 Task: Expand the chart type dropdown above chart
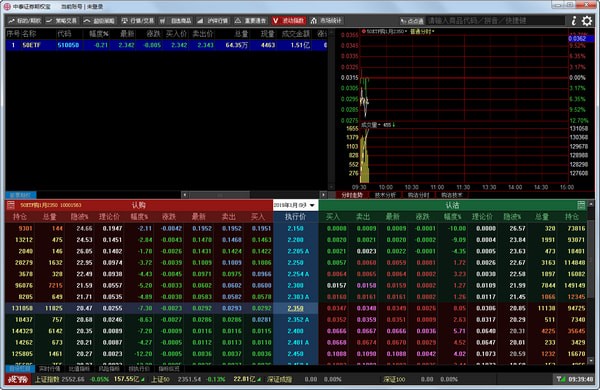[422, 31]
